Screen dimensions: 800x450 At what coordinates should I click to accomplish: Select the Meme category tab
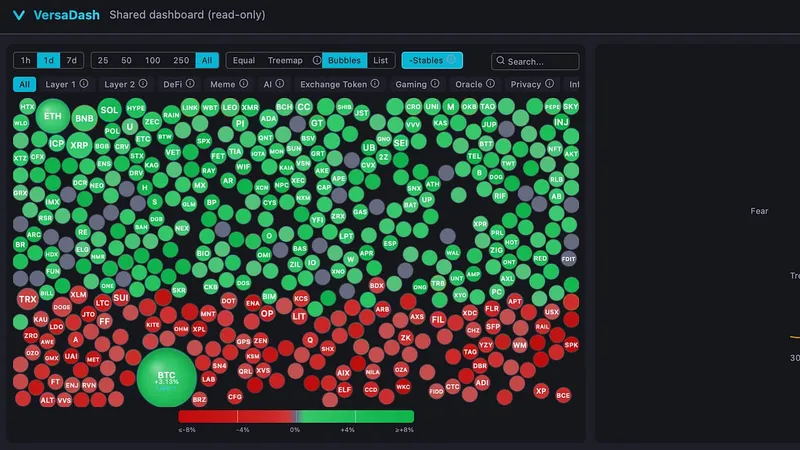[229, 84]
